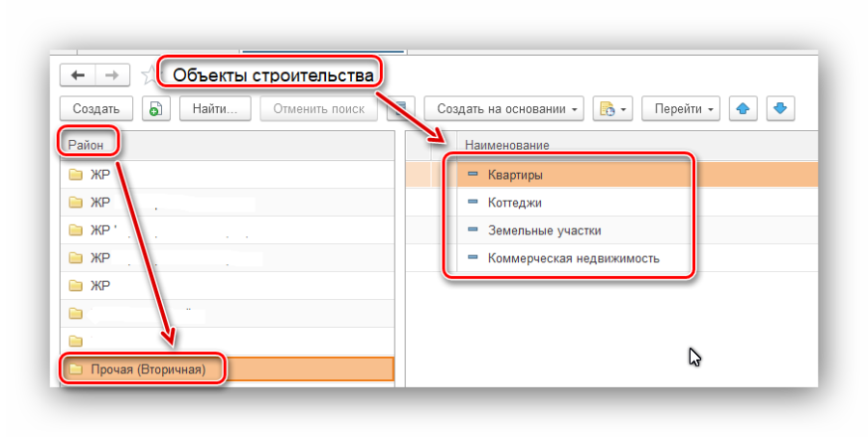Select the Коттеджи row
The width and height of the screenshot is (868, 437).
click(514, 203)
